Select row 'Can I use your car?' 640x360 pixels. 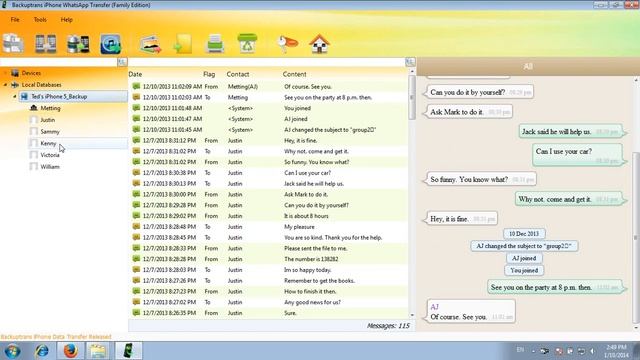click(x=268, y=173)
